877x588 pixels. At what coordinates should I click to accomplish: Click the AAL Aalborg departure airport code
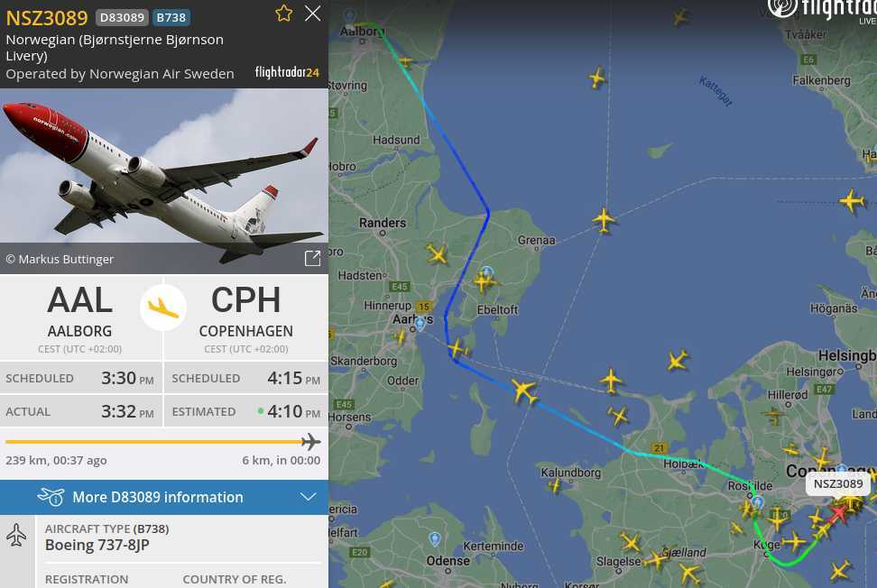(x=80, y=300)
